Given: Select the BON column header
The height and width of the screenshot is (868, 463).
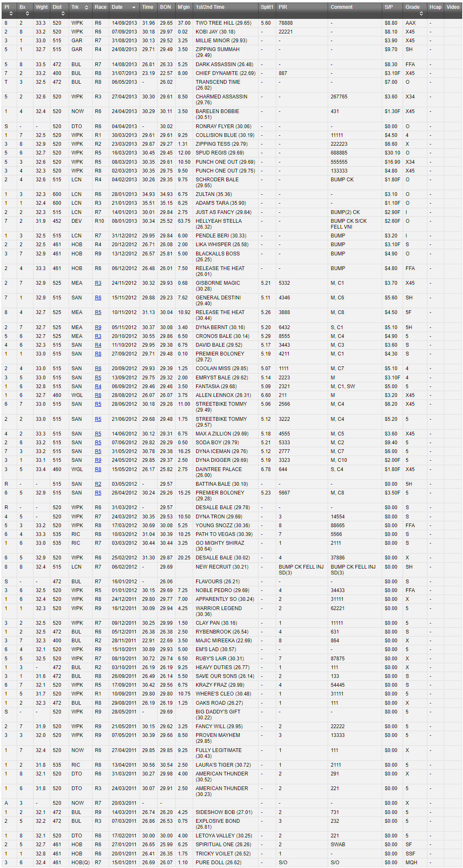Looking at the screenshot, I should (x=166, y=7).
